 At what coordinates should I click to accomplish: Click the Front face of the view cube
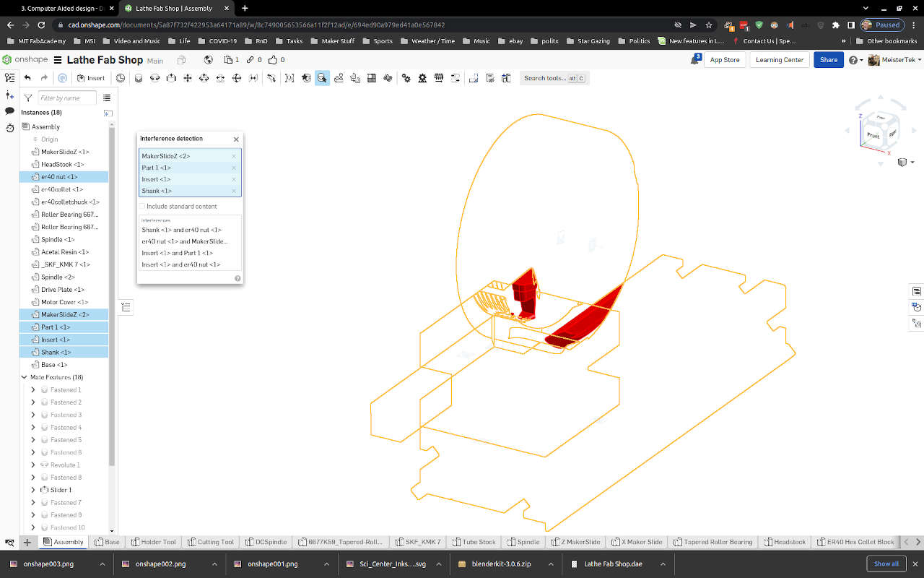click(x=873, y=135)
